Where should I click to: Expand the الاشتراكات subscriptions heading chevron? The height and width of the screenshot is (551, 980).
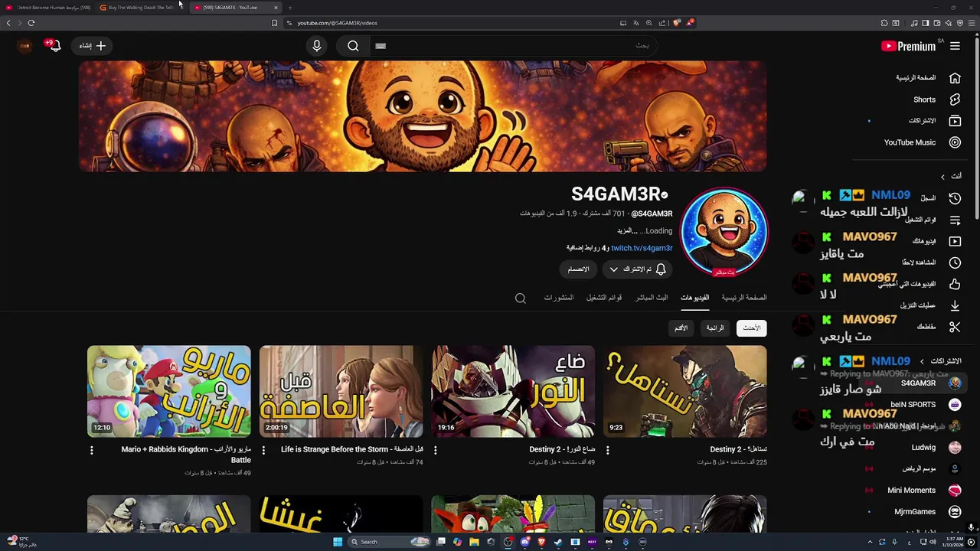coord(922,361)
